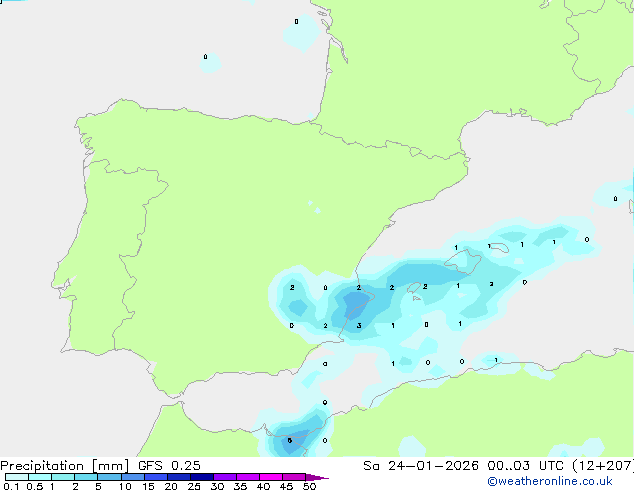Screen dimensions: 634x490
Task: Click the '0.5' label under the legend
Action: click(x=34, y=486)
